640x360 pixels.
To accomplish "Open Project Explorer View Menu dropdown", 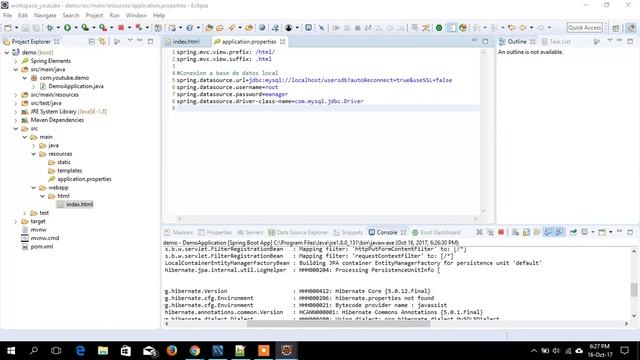I will [x=130, y=41].
